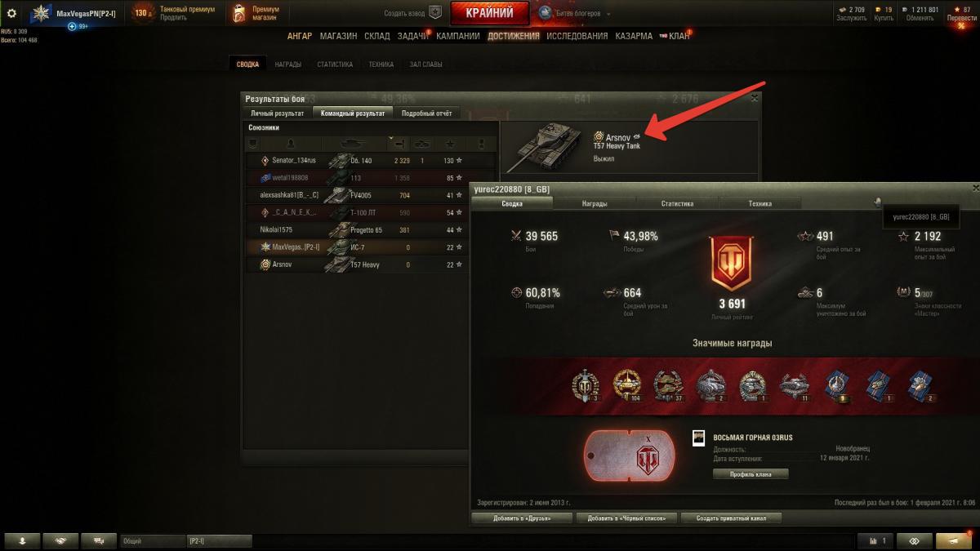Viewport: 980px width, 551px height.
Task: Click the Общий chat channel field
Action: (x=153, y=540)
